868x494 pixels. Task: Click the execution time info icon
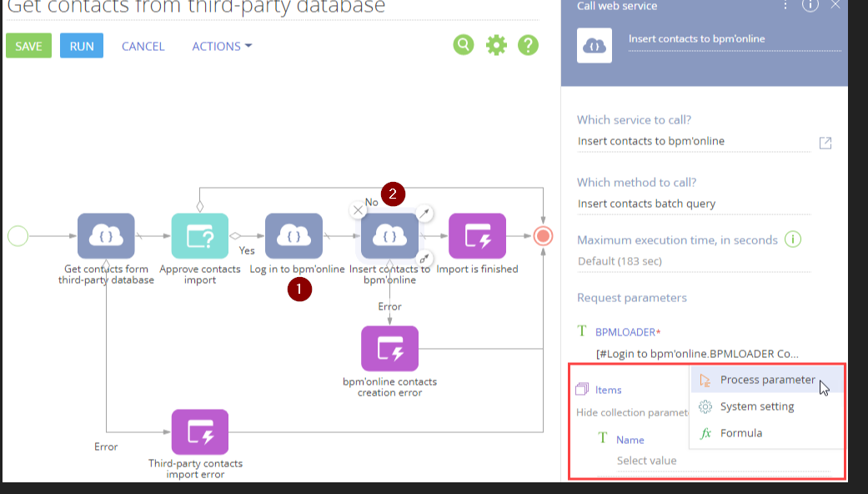(x=793, y=239)
